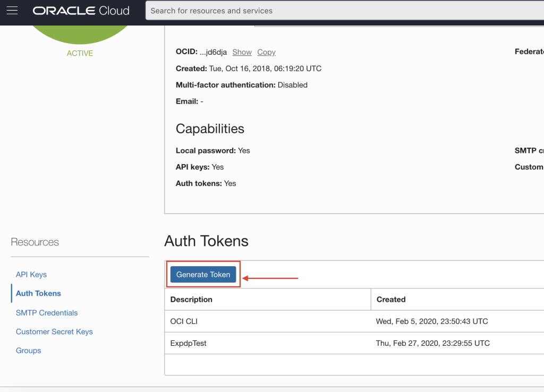Click the Description column header
This screenshot has width=544, height=392.
tap(191, 299)
